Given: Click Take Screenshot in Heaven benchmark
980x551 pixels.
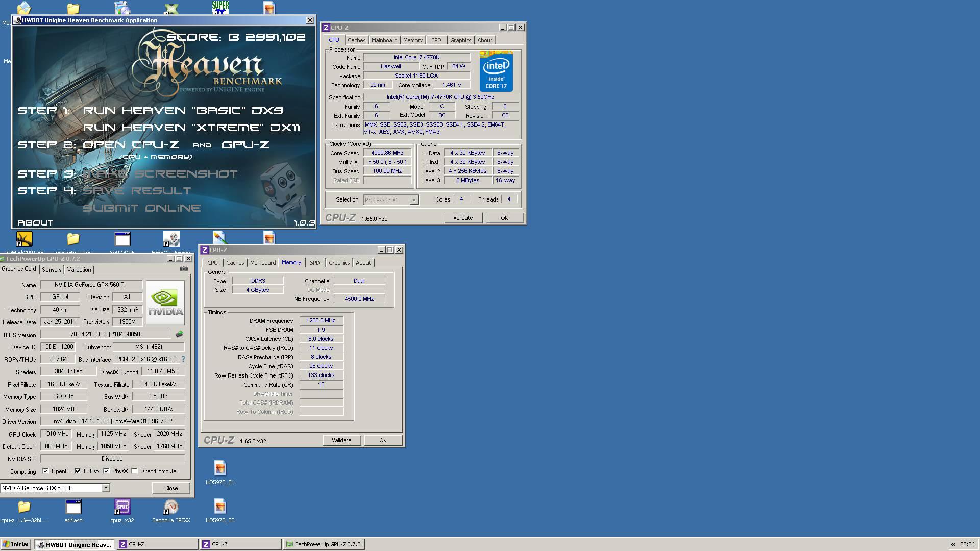Looking at the screenshot, I should [160, 174].
